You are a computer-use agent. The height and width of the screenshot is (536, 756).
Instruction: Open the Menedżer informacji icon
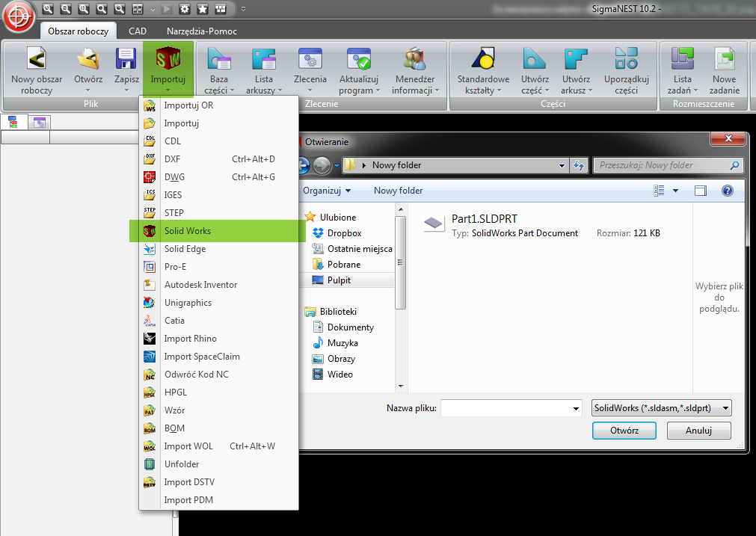[x=415, y=59]
